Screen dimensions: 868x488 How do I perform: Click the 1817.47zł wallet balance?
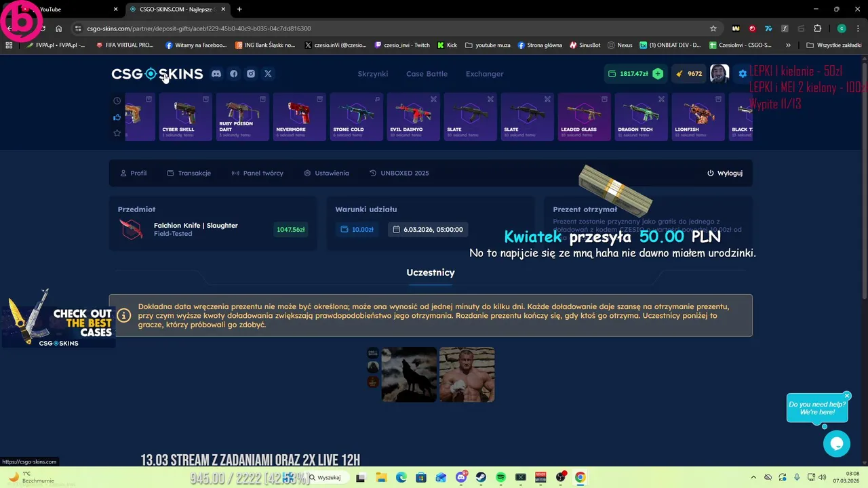pyautogui.click(x=629, y=74)
